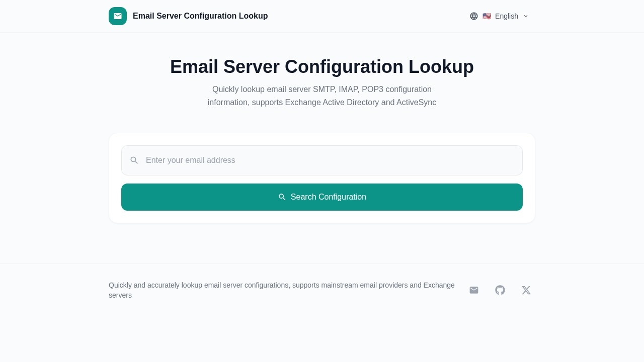The height and width of the screenshot is (362, 644).
Task: Click the globe language icon
Action: click(x=474, y=16)
